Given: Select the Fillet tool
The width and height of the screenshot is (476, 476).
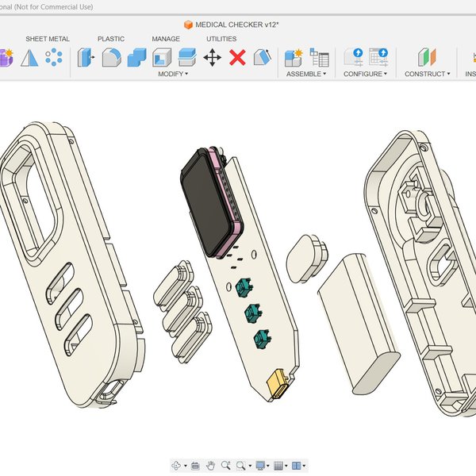Looking at the screenshot, I should (111, 57).
